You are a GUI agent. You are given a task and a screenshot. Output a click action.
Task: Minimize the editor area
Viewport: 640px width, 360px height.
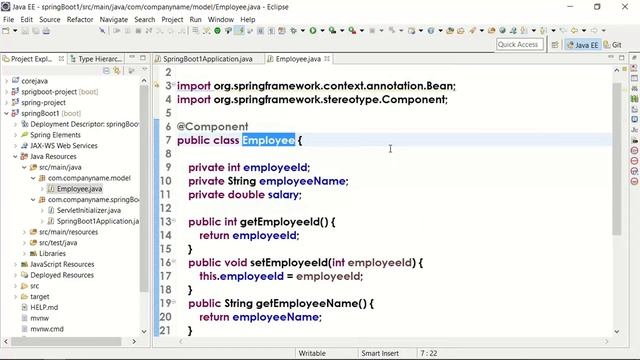611,58
